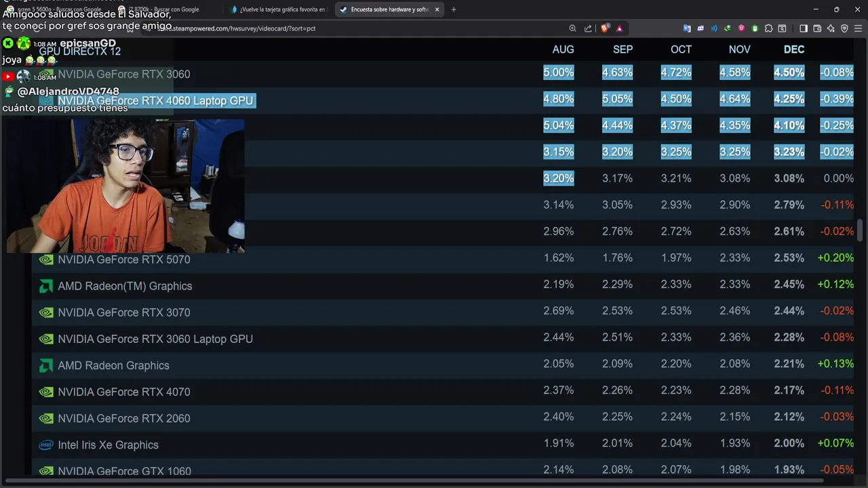Click the 2.00% DEC value for Intel Iris Xe
Image resolution: width=868 pixels, height=488 pixels.
point(789,443)
